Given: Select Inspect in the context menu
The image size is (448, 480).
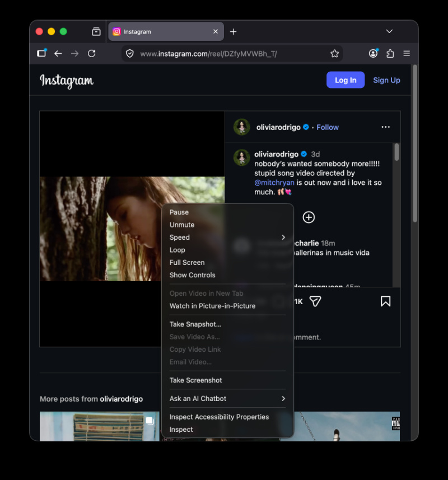Looking at the screenshot, I should pyautogui.click(x=228, y=430).
